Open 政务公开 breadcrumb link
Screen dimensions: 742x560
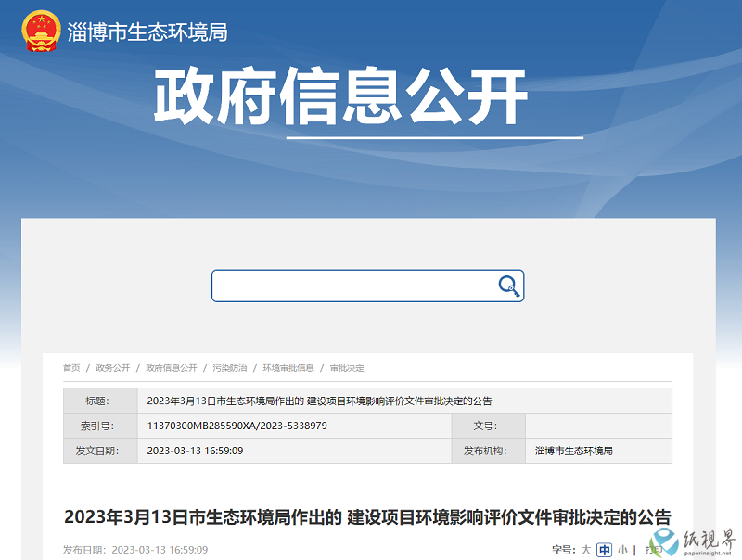point(112,368)
